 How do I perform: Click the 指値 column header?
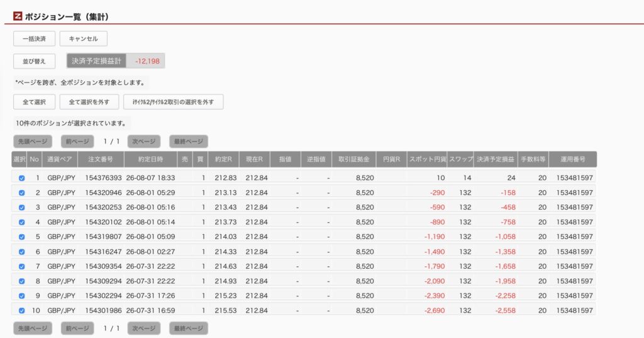(286, 159)
